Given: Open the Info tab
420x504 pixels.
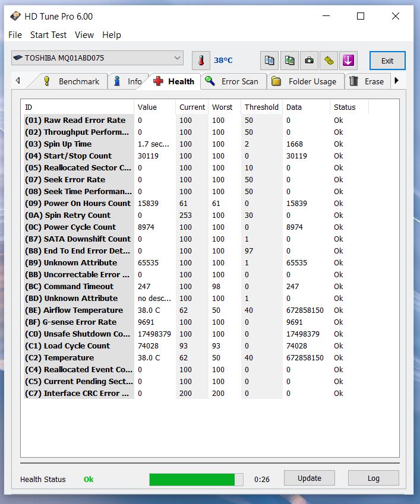Looking at the screenshot, I should pyautogui.click(x=127, y=81).
